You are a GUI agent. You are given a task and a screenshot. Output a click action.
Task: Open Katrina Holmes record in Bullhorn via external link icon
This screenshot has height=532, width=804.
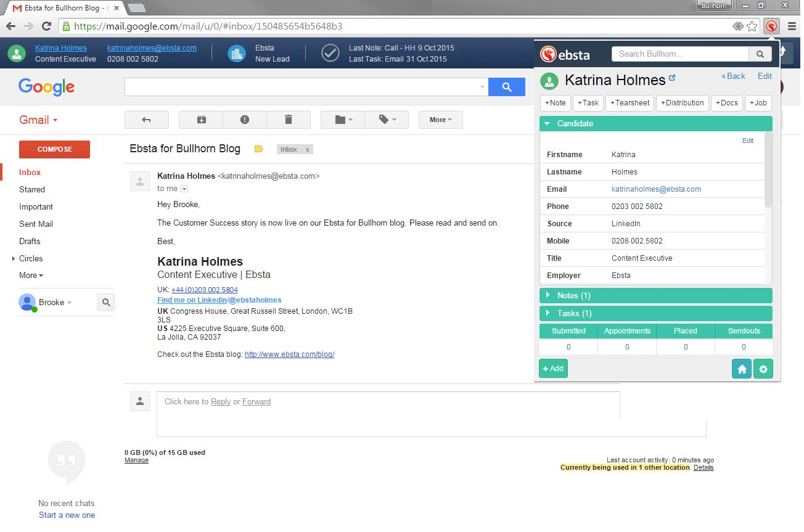pyautogui.click(x=672, y=78)
